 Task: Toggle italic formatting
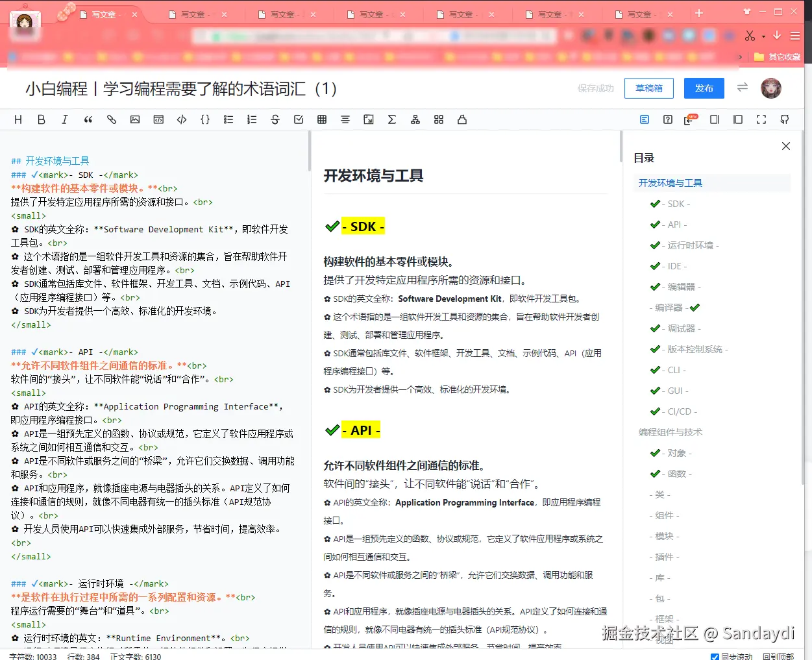tap(65, 119)
